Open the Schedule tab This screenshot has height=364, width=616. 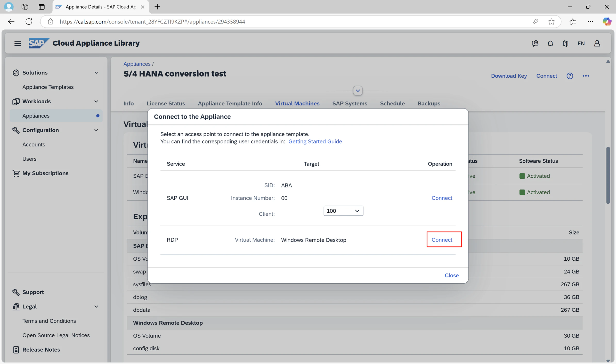click(x=392, y=103)
